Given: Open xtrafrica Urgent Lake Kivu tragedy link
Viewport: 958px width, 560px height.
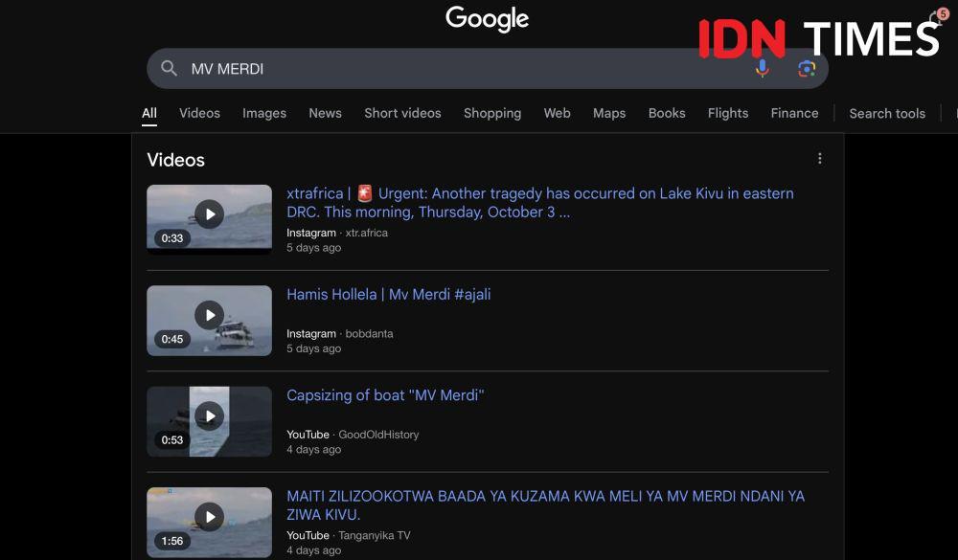Looking at the screenshot, I should [540, 203].
